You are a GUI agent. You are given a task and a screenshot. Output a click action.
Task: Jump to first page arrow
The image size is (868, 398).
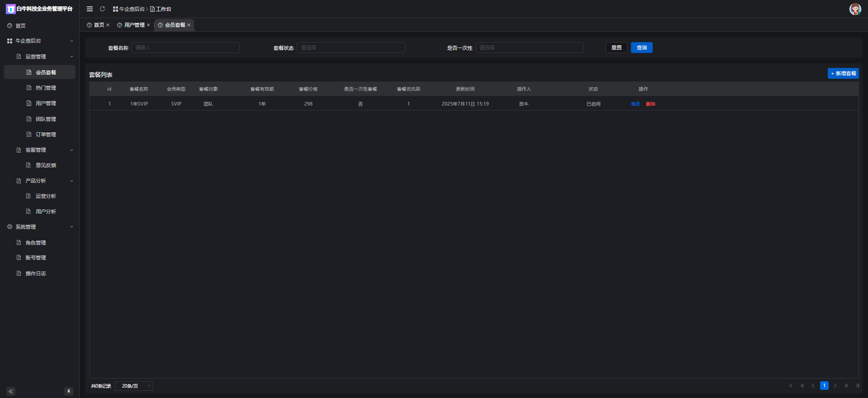tap(791, 386)
